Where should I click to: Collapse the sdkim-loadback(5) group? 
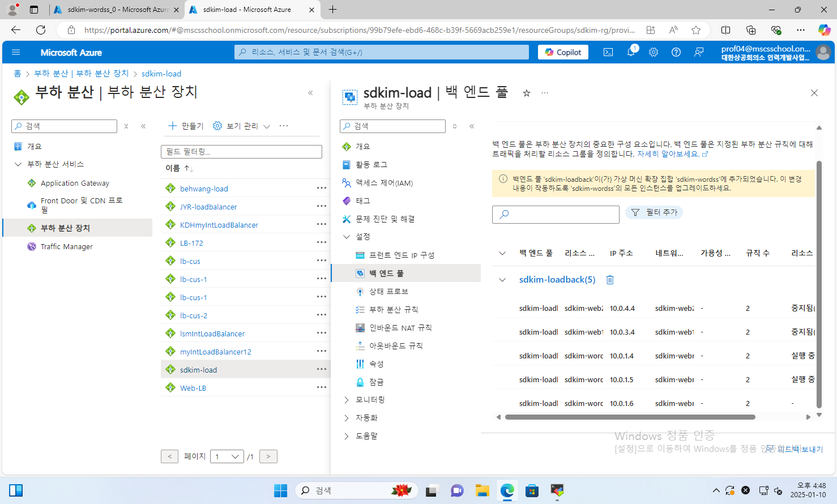pyautogui.click(x=502, y=280)
